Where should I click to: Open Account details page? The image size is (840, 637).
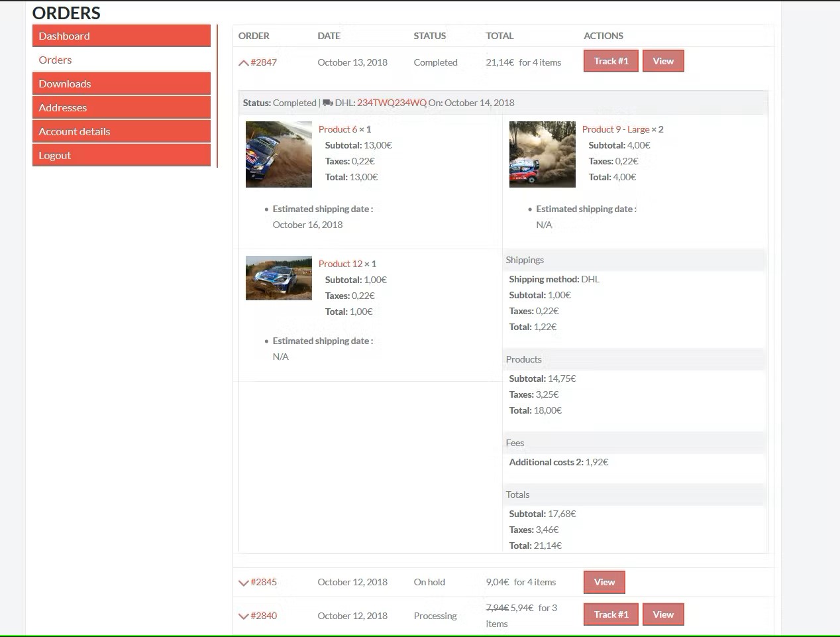pos(121,131)
